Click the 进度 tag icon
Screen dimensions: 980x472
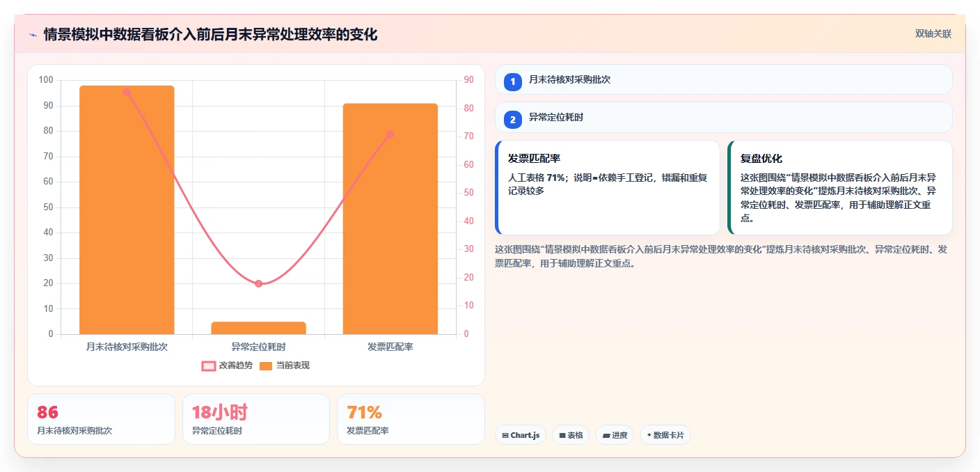click(606, 435)
